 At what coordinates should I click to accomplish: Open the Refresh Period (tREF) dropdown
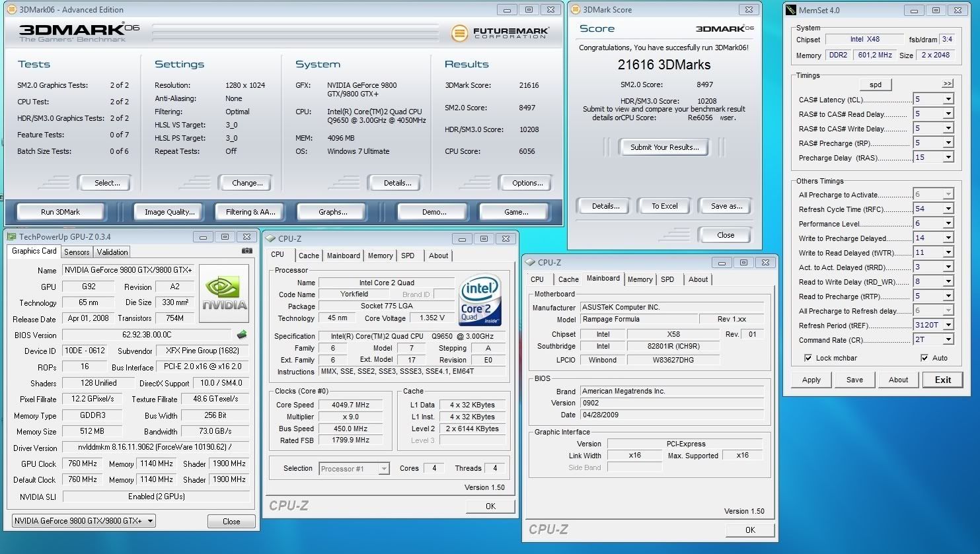[x=948, y=325]
